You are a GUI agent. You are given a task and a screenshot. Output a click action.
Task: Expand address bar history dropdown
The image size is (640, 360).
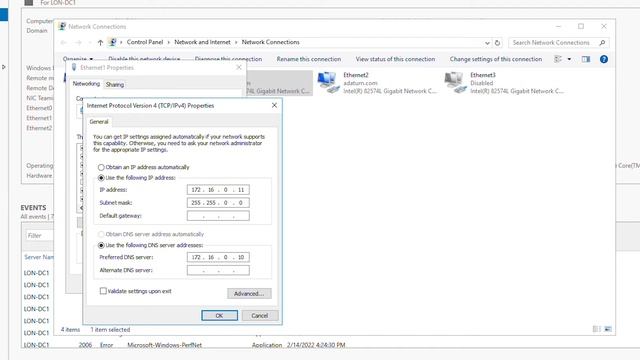[487, 42]
